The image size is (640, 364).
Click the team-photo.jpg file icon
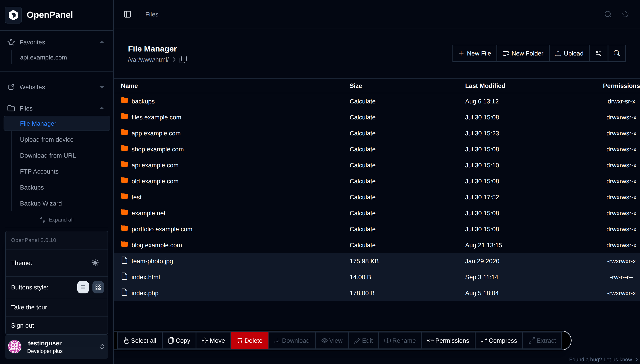point(124,261)
